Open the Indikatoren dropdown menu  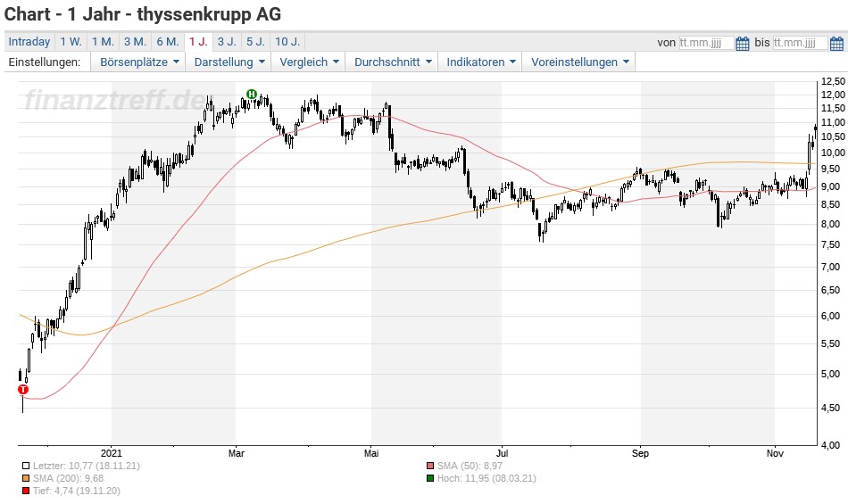click(x=480, y=62)
